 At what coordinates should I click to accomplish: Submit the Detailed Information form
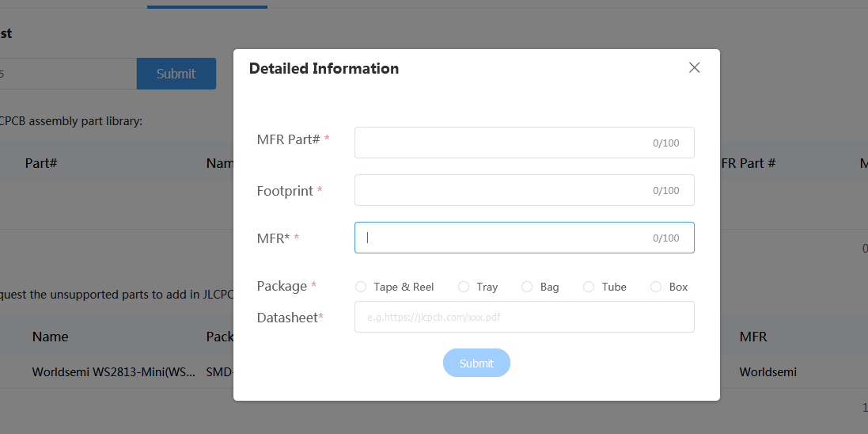pos(476,363)
